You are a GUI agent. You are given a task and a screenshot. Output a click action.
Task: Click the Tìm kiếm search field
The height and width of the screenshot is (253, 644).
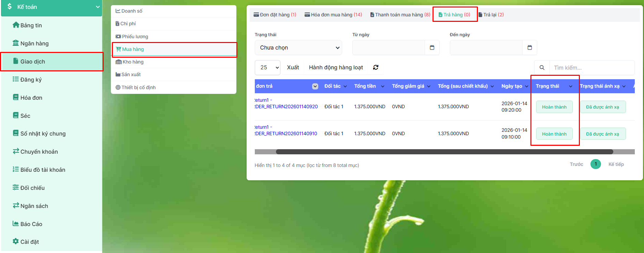coord(591,68)
